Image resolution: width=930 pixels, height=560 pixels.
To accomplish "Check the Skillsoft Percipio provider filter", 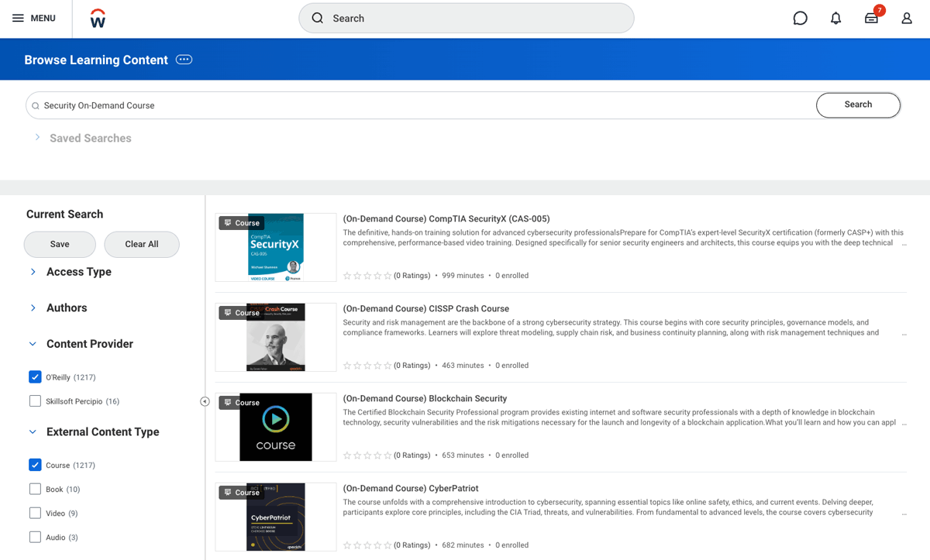I will tap(35, 401).
